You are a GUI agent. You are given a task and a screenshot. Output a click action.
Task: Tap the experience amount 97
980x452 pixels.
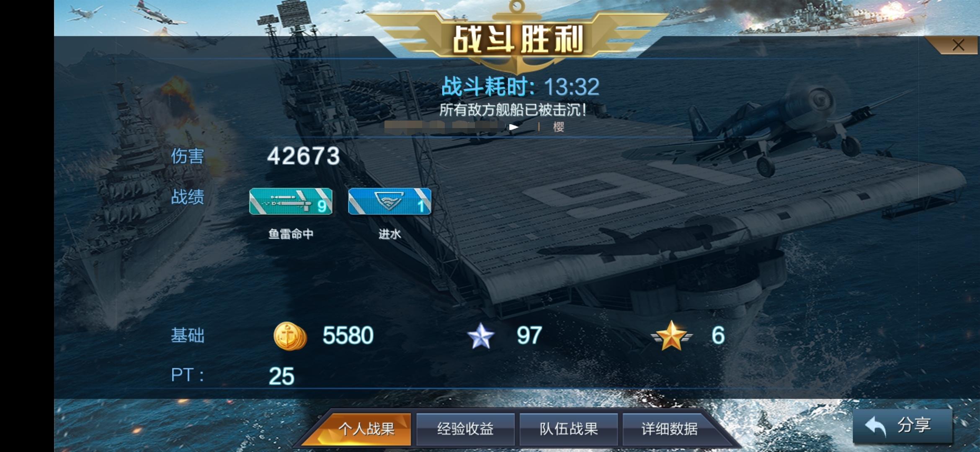coord(529,336)
